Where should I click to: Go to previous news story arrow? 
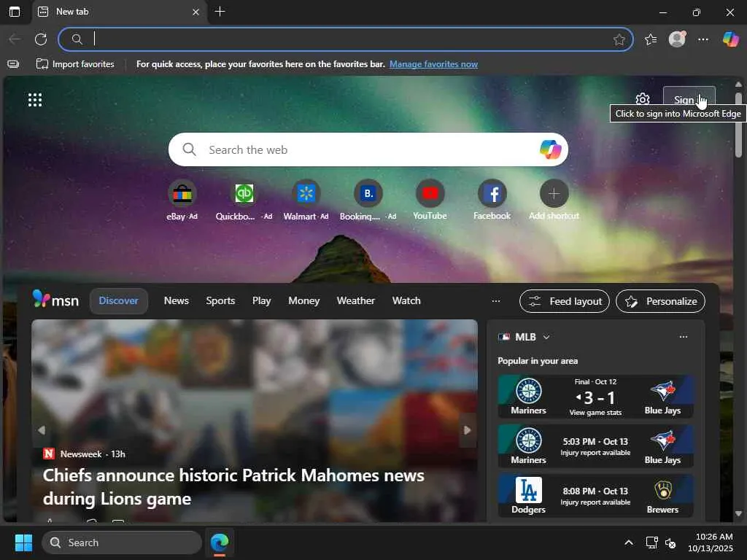(x=42, y=430)
